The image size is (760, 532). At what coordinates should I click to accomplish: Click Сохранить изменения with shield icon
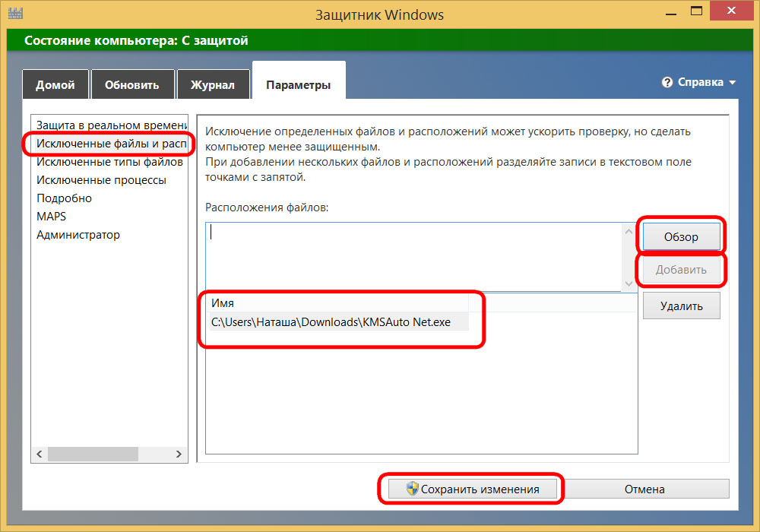(472, 489)
